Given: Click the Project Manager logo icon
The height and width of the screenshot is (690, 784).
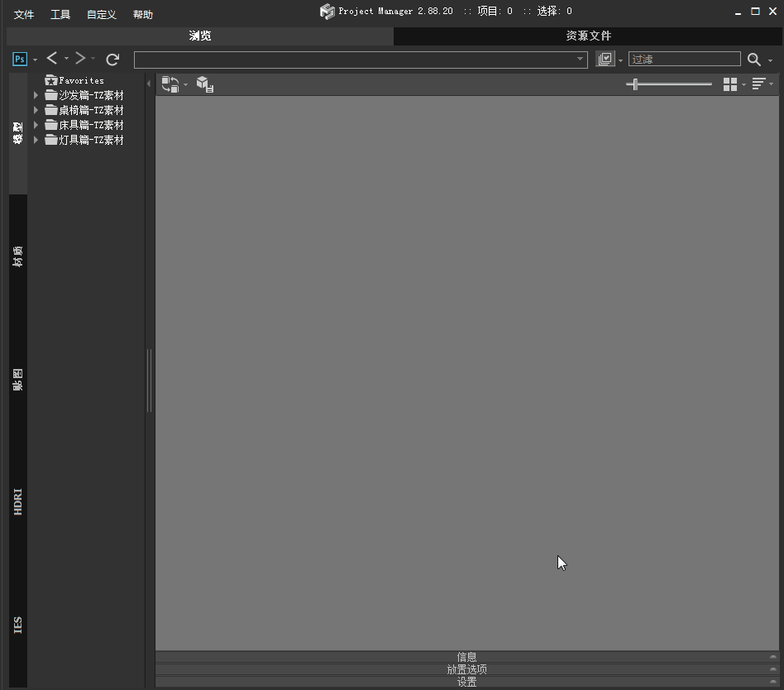Looking at the screenshot, I should point(327,12).
